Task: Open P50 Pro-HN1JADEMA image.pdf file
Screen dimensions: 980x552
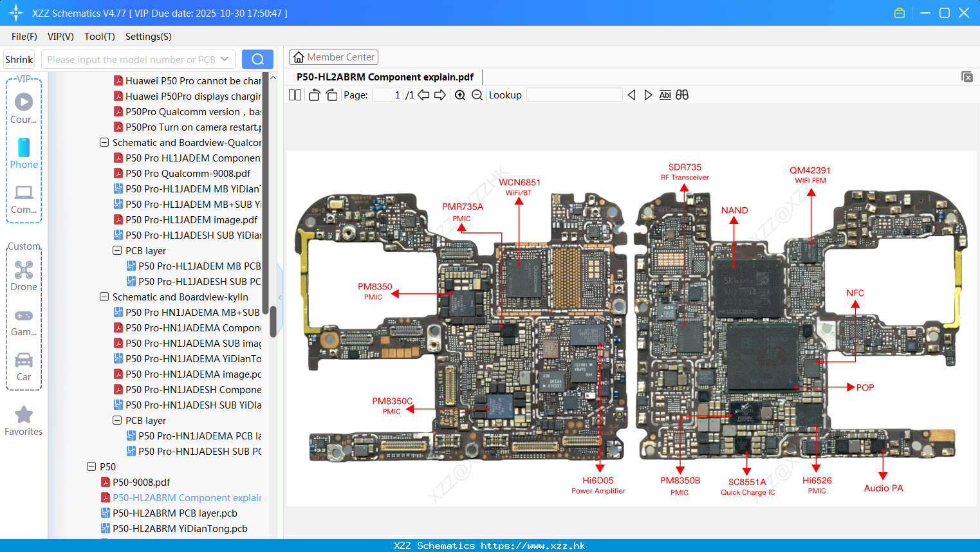Action: coord(187,374)
